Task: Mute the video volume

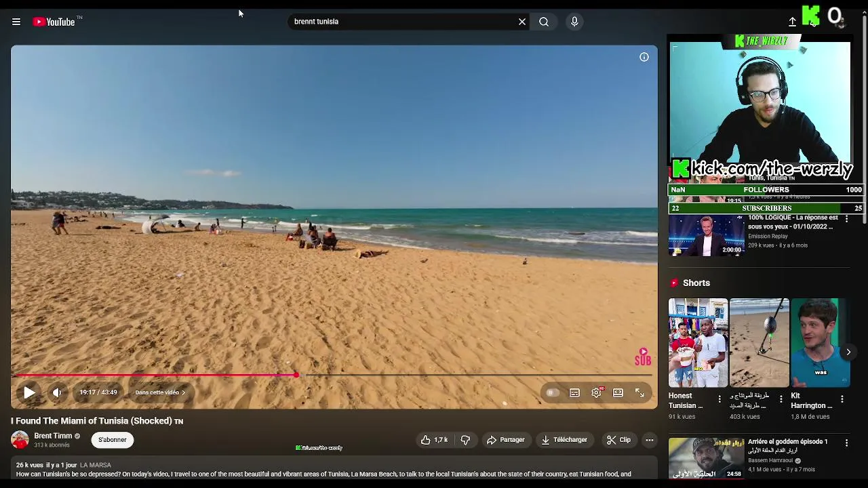Action: pos(57,392)
